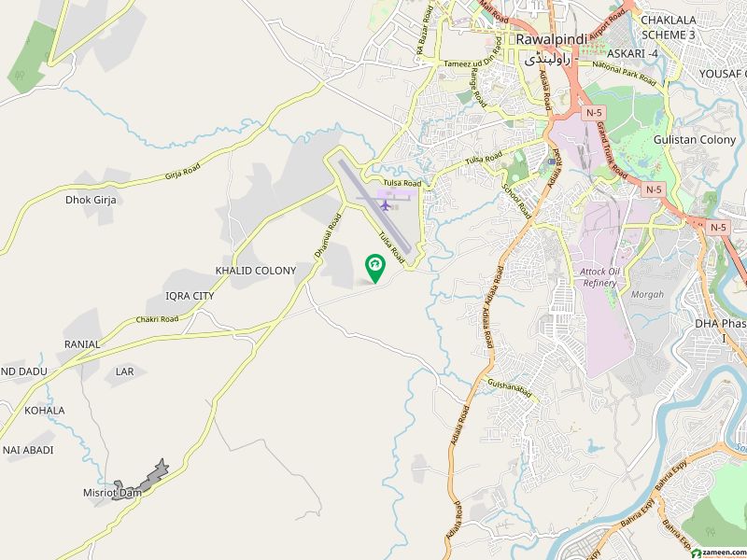Click the N-5 highway shield near Adiala Road
This screenshot has height=560, width=747.
(590, 113)
